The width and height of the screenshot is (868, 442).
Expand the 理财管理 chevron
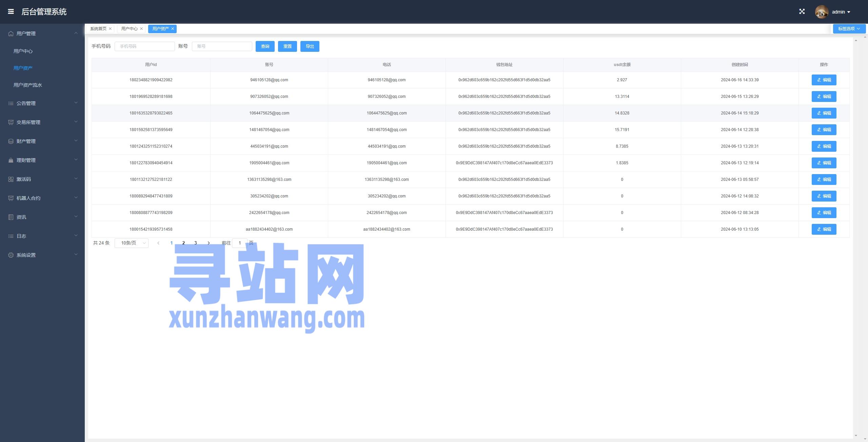click(76, 160)
